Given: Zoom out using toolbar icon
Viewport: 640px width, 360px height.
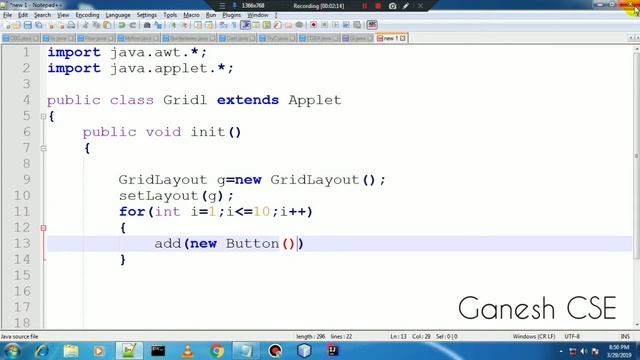Looking at the screenshot, I should tap(184, 25).
